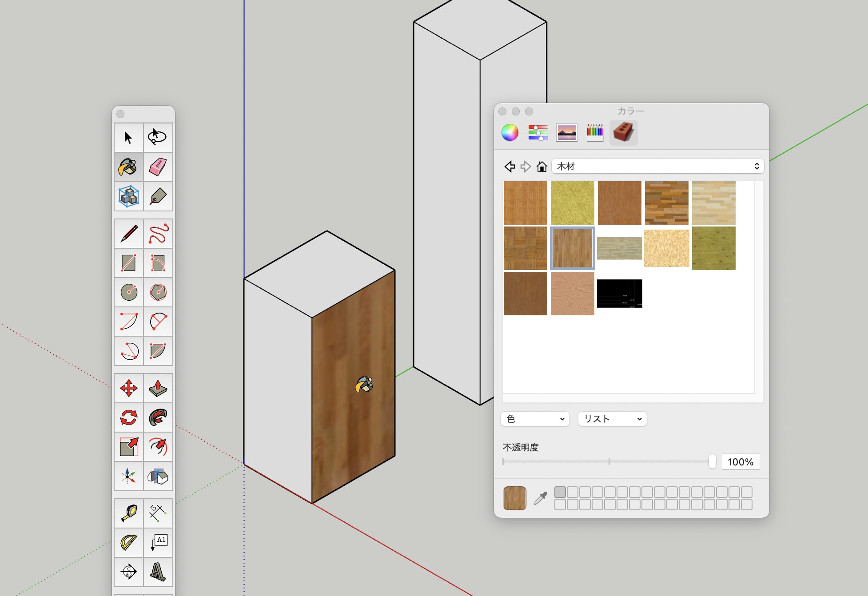The height and width of the screenshot is (596, 868).
Task: Switch to the color wheel tab
Action: tap(510, 132)
